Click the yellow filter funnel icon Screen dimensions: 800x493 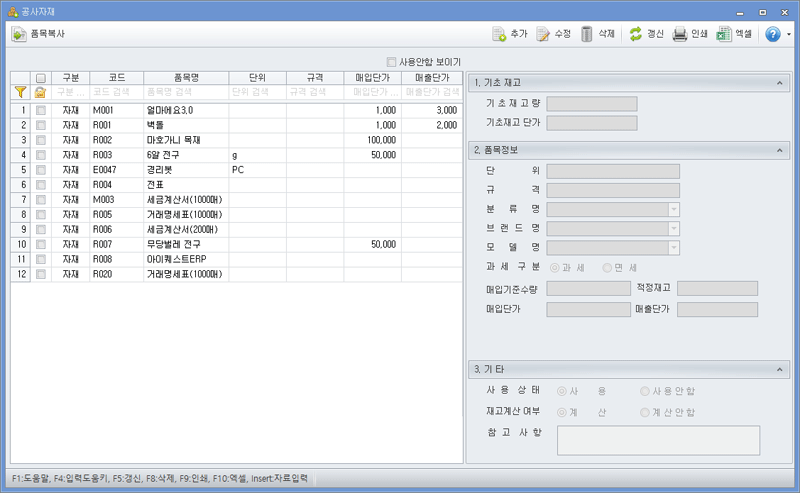pos(20,91)
